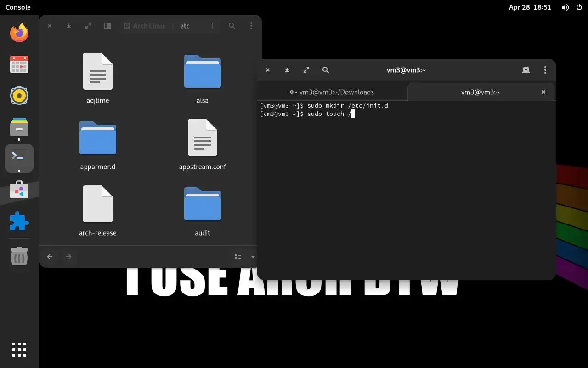Launch the Calendar app in the dock
This screenshot has width=588, height=368.
pyautogui.click(x=19, y=64)
